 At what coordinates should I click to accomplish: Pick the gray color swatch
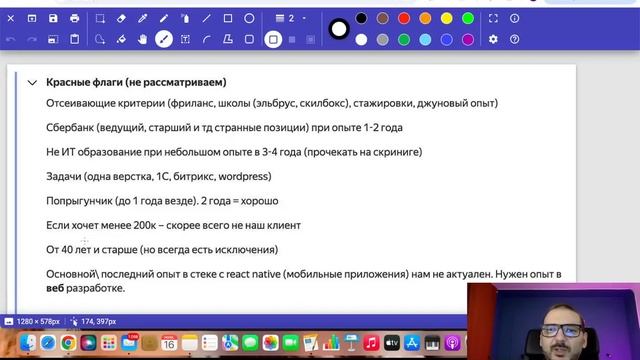click(382, 40)
